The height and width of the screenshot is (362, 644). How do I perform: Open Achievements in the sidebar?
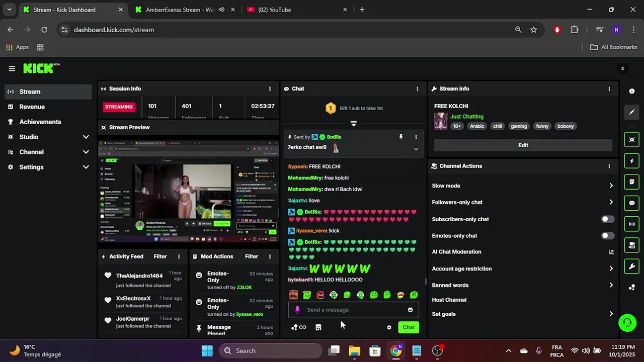click(48, 122)
